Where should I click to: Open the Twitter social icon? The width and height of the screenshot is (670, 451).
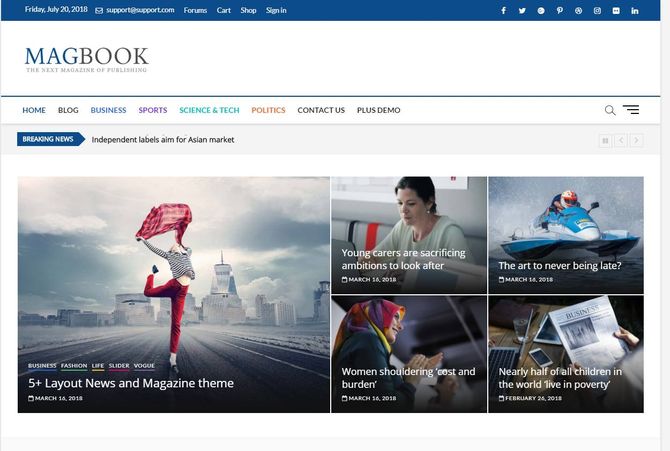pyautogui.click(x=522, y=10)
